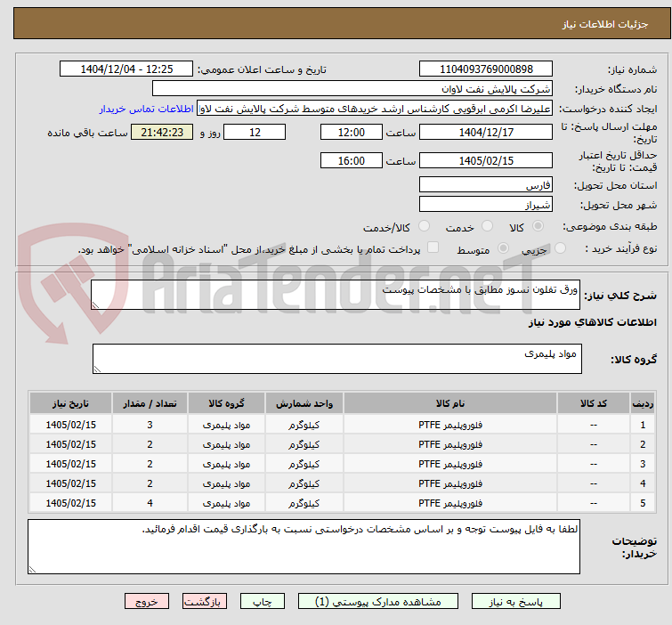
Task: Click the شرح کلی نیاز text area
Action: click(x=336, y=295)
